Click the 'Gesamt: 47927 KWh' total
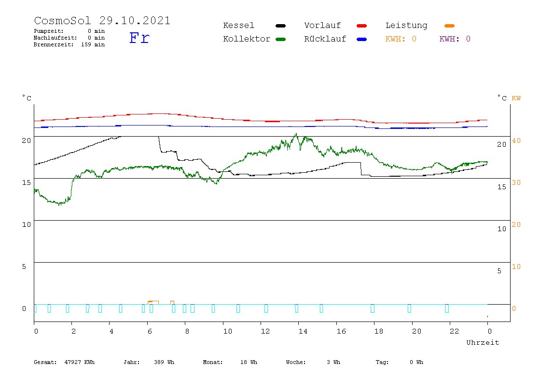Viewport: 554px width, 392px height. [64, 362]
